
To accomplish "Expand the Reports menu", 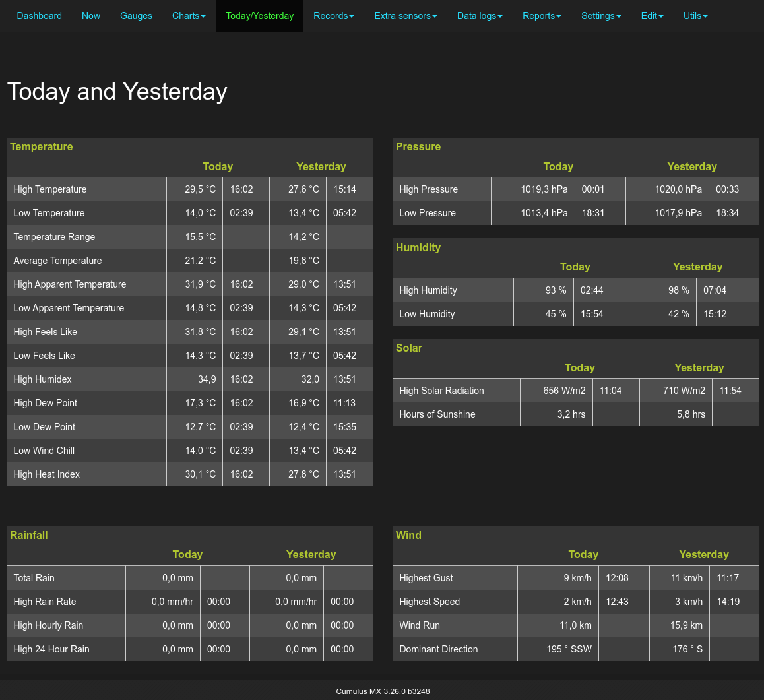I will pos(542,16).
